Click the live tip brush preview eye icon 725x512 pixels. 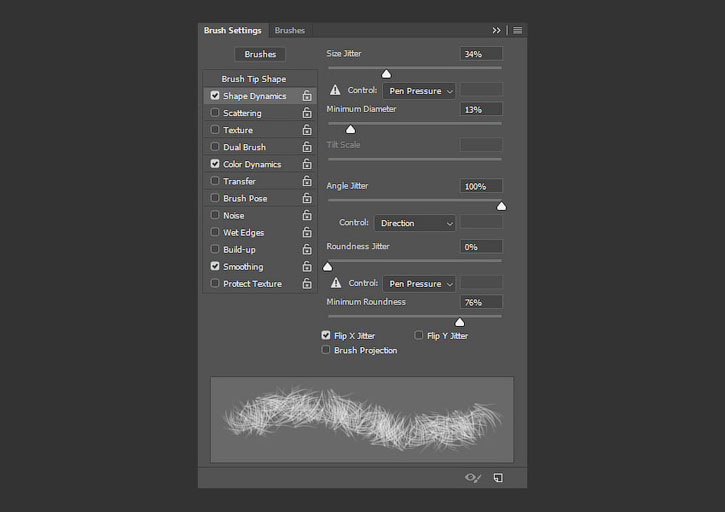(x=473, y=478)
